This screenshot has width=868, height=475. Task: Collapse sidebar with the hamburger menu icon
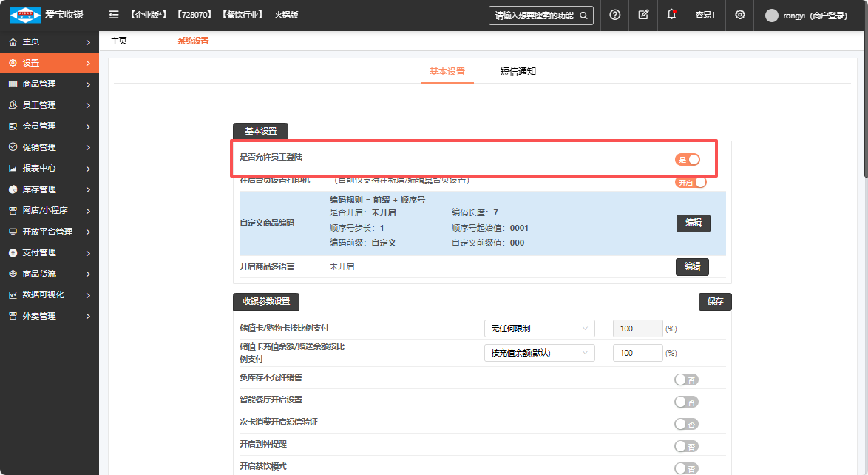point(114,15)
